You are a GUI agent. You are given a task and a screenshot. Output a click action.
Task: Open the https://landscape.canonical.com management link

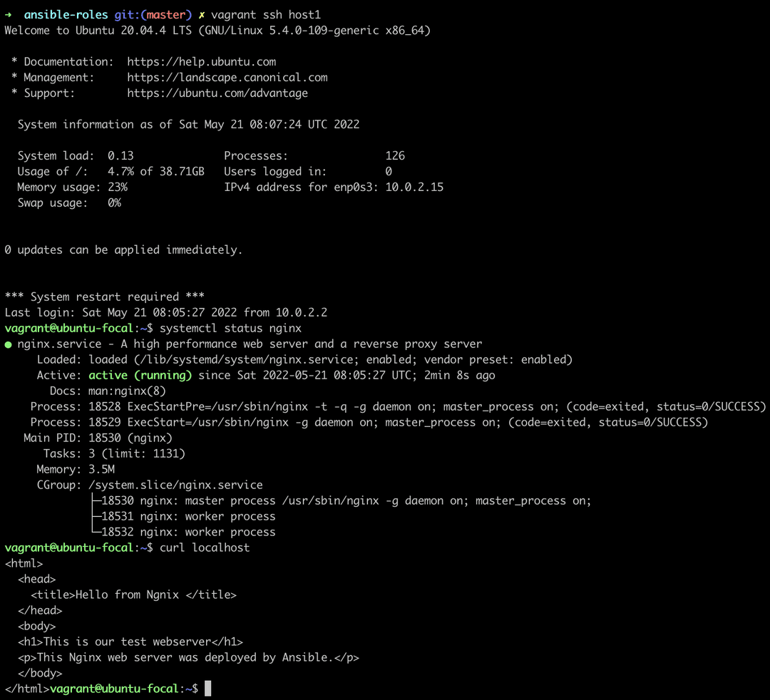coord(227,77)
